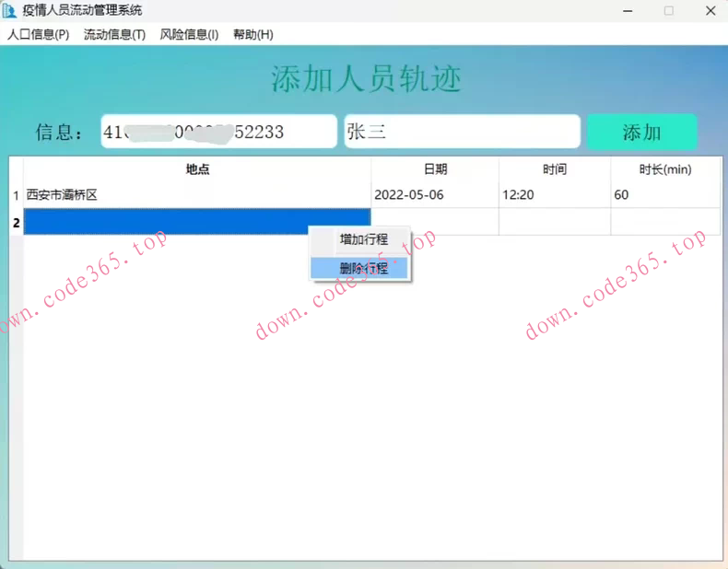728x569 pixels.
Task: Select the time cell 12:20
Action: [x=555, y=195]
